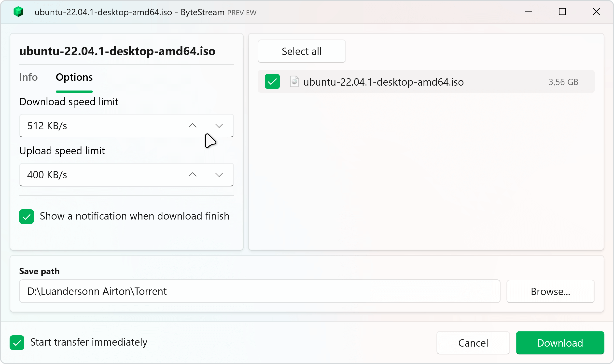Edit the 400 KB/s upload limit field
Screen dimensions: 614x364
(98, 174)
